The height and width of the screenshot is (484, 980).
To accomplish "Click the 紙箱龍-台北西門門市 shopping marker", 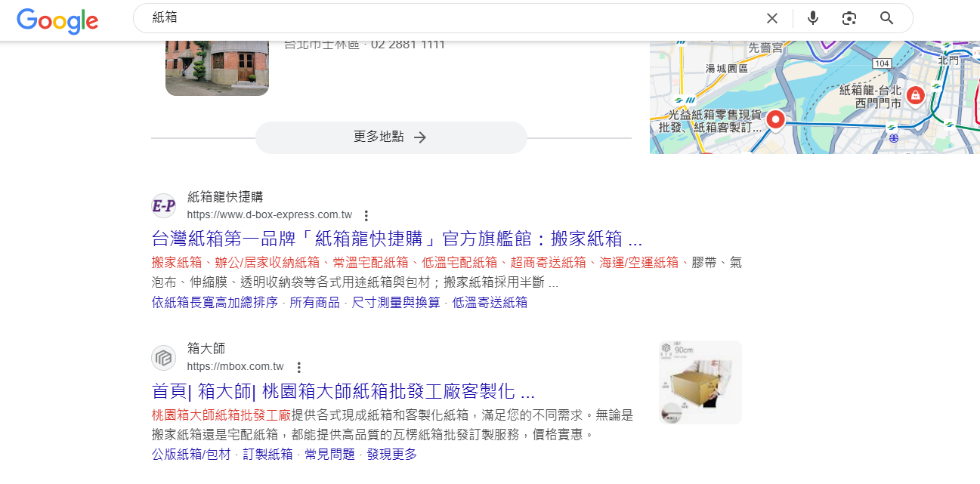I will pos(915,95).
